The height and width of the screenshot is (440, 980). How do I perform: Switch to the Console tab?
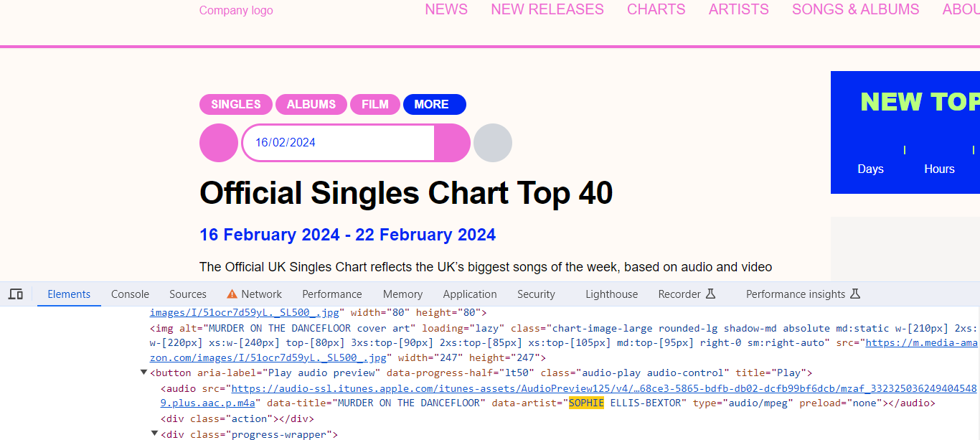tap(130, 294)
